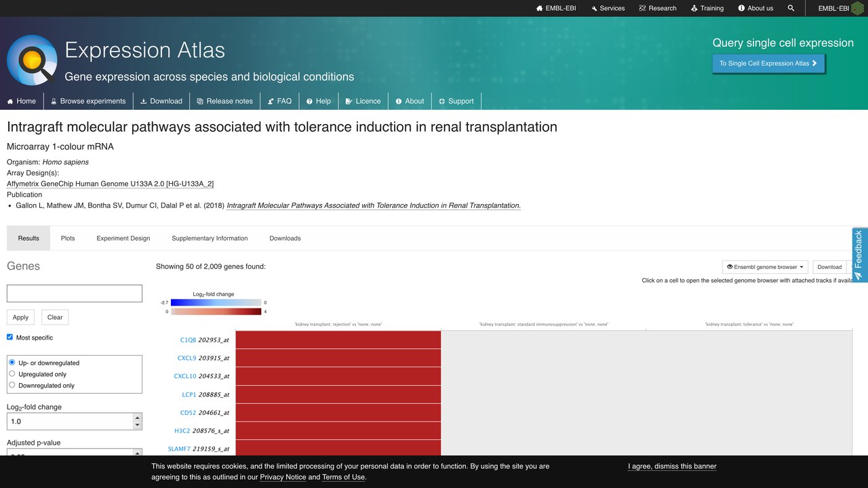Select Downregulated only radio option
The width and height of the screenshot is (868, 488).
(x=12, y=385)
